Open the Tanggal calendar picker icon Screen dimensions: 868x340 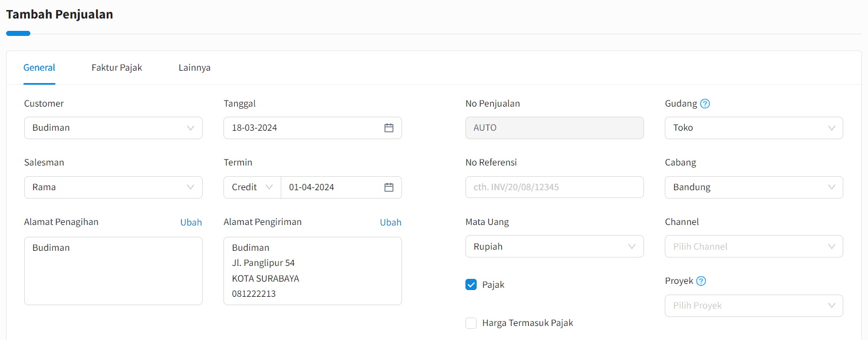point(389,128)
